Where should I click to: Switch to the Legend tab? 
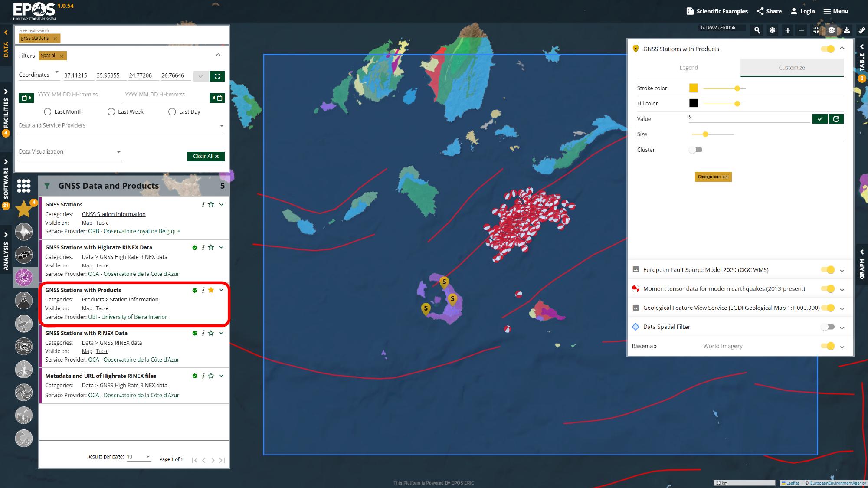tap(688, 68)
